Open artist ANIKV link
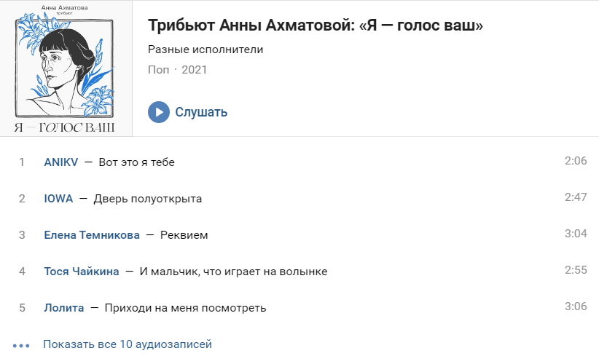This screenshot has height=364, width=599. click(61, 162)
